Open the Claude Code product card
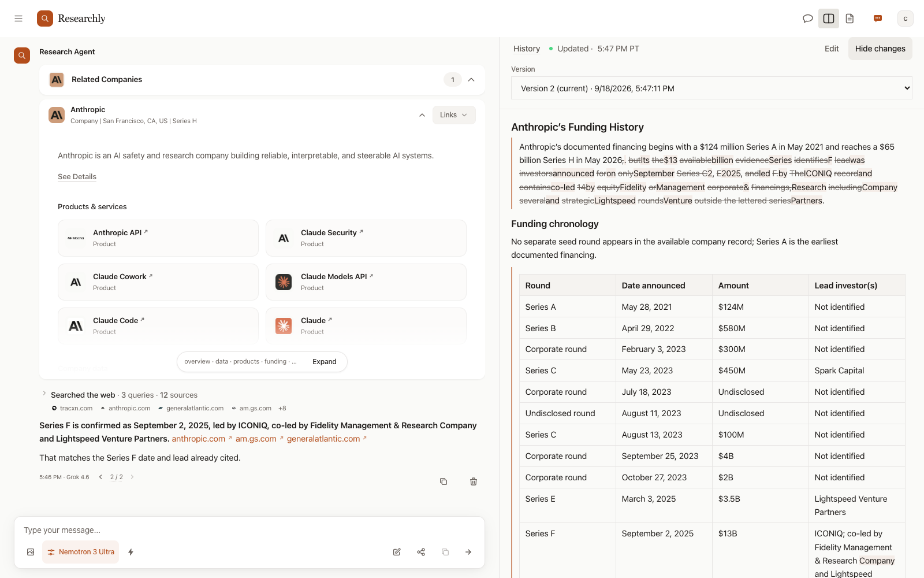The image size is (924, 578). click(x=158, y=326)
